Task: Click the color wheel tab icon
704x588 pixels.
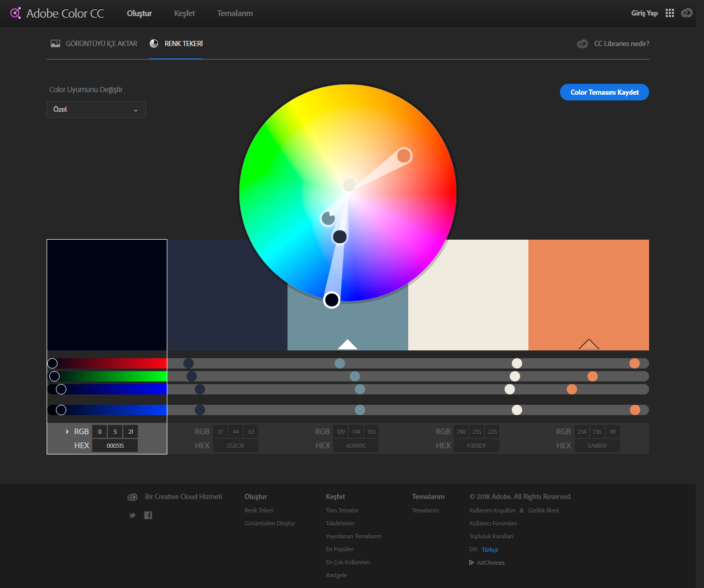Action: [154, 43]
